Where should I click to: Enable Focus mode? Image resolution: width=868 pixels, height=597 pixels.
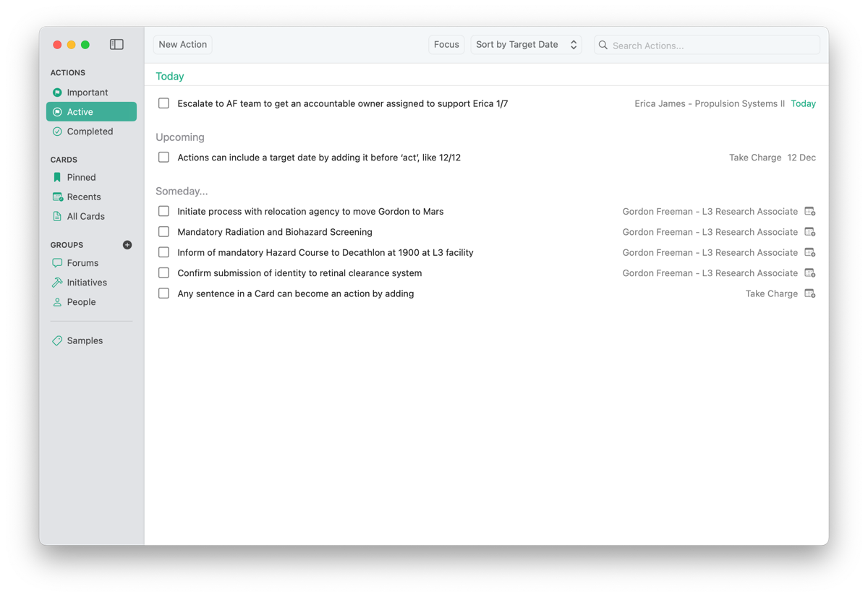(x=446, y=45)
